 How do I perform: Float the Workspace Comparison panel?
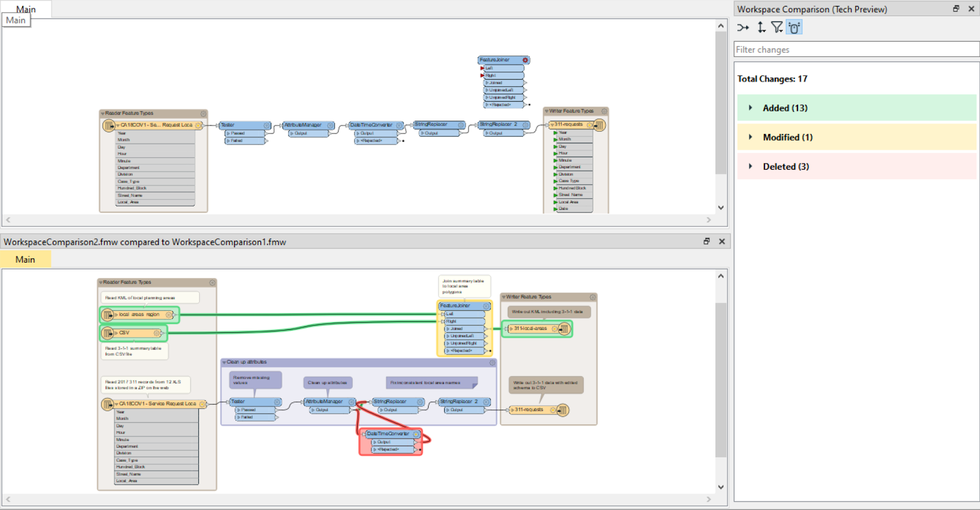tap(956, 9)
